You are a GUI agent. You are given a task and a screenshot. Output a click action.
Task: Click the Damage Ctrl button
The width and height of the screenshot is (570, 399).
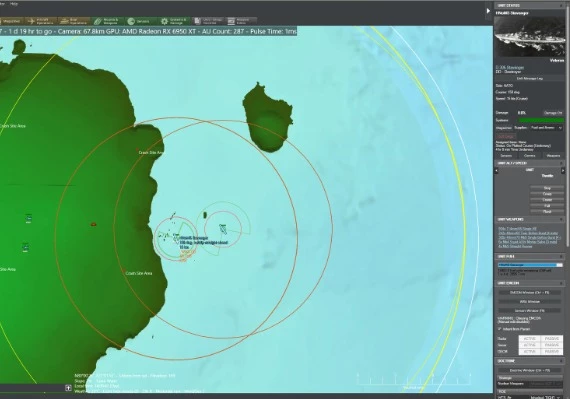pos(553,113)
